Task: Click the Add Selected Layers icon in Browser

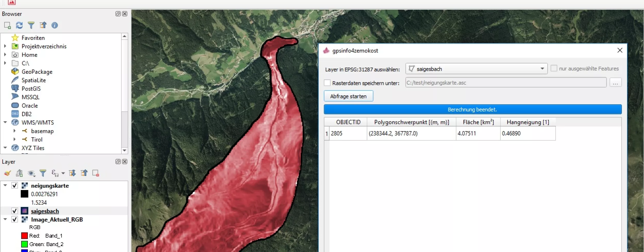Action: point(7,25)
